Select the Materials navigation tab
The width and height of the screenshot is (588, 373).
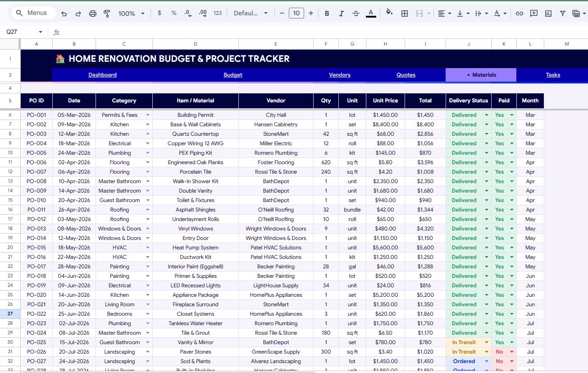tap(481, 75)
